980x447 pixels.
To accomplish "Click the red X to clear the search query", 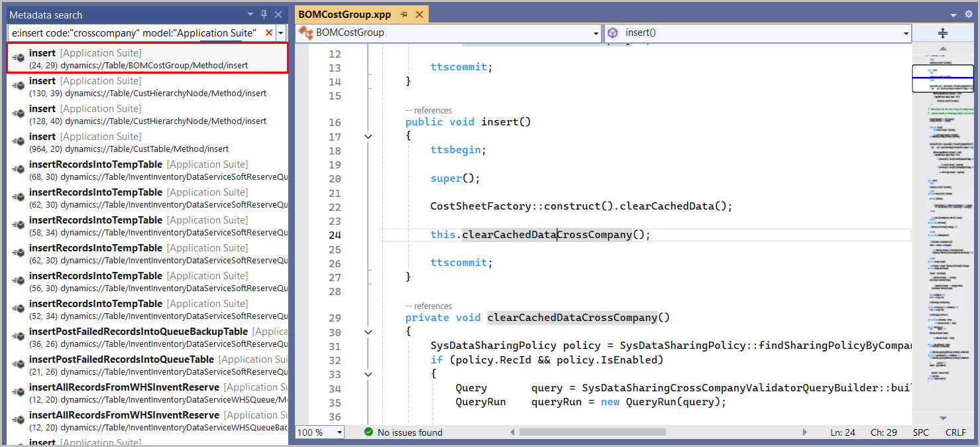I will (268, 31).
